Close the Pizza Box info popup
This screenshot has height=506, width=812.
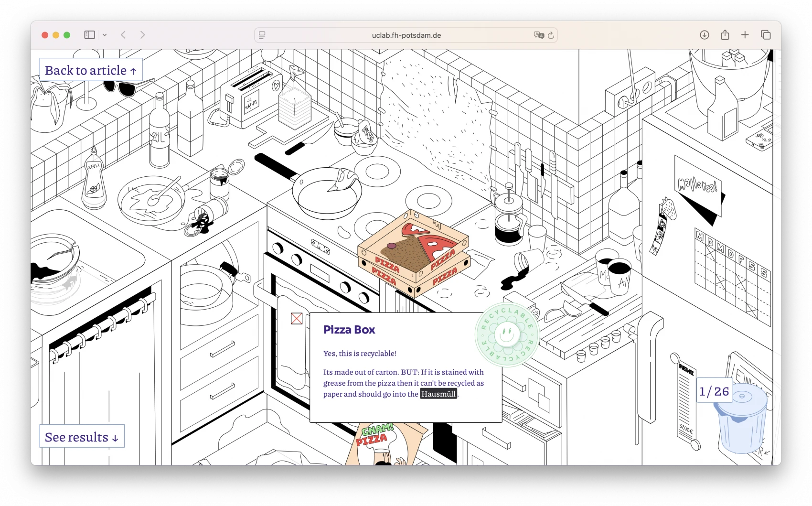tap(297, 319)
